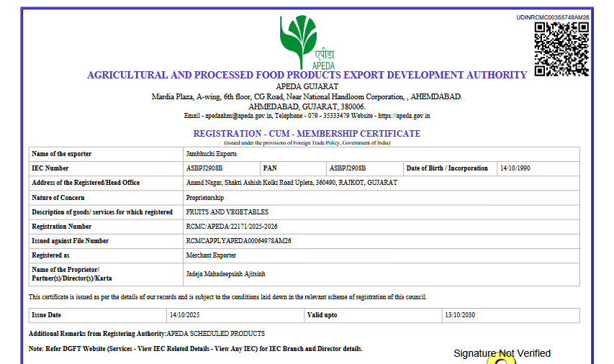614x364 pixels.
Task: Click the Registration-Cum-Membership Certificate title
Action: pyautogui.click(x=307, y=134)
